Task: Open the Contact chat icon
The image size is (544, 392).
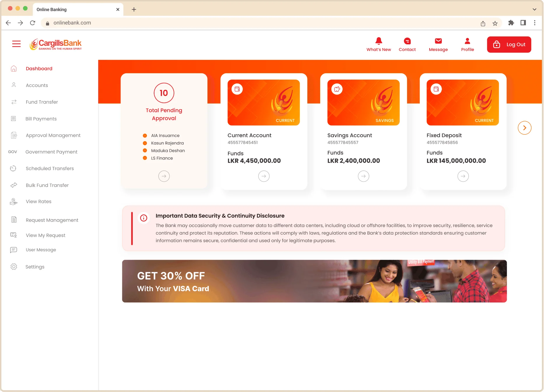Action: [407, 41]
